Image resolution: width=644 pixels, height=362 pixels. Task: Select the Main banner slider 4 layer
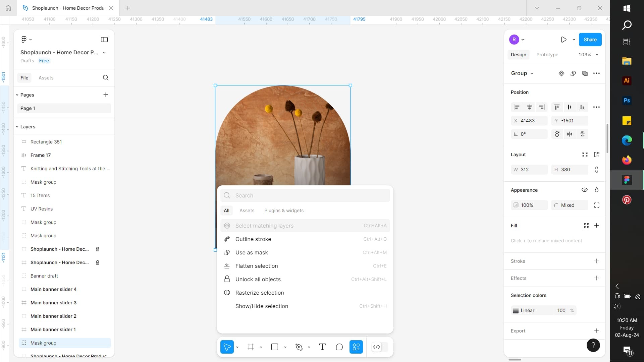click(64, 289)
